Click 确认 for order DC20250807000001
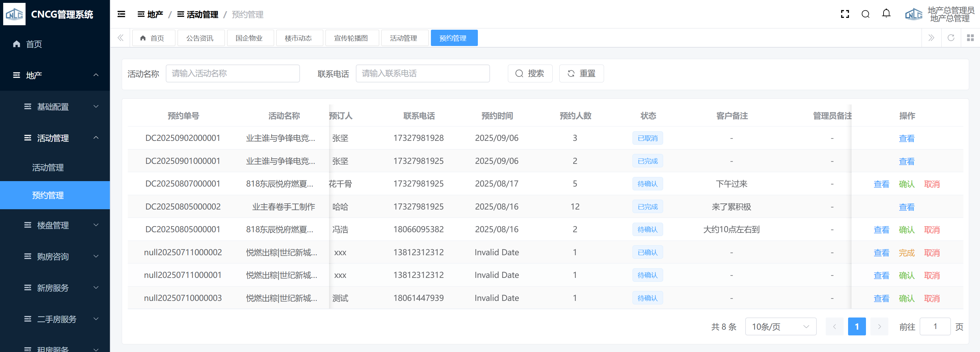 click(907, 184)
